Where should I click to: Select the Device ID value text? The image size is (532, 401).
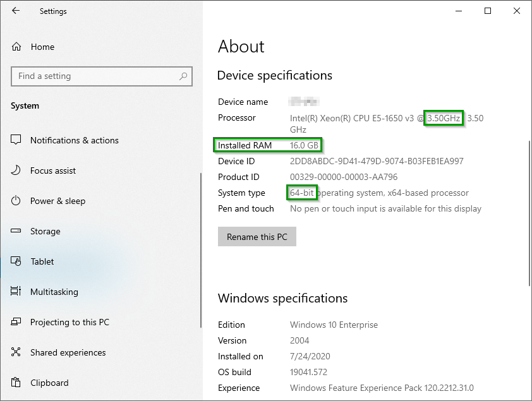click(377, 161)
